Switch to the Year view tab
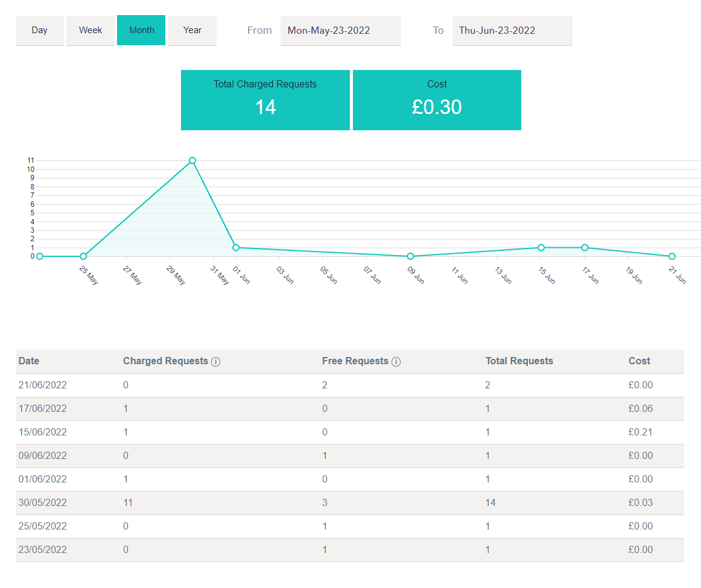Viewport: 701px width, 588px height. click(192, 30)
